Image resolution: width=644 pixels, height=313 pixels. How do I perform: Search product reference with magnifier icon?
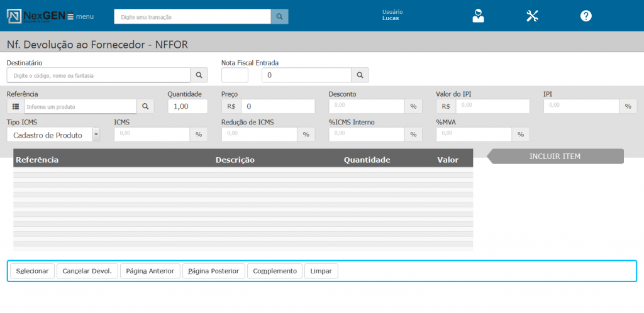point(145,107)
